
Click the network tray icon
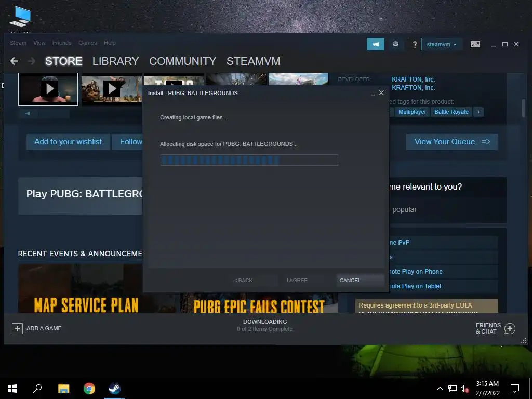click(x=453, y=389)
